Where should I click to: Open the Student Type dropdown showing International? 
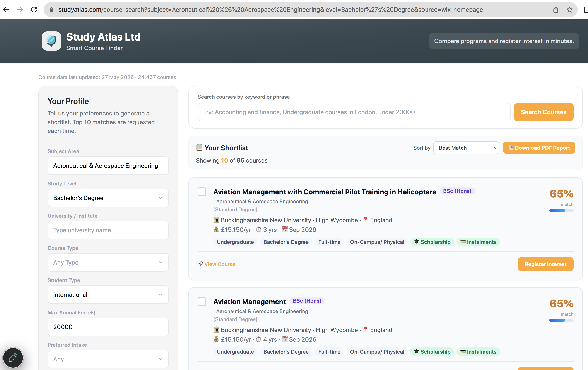(x=108, y=294)
